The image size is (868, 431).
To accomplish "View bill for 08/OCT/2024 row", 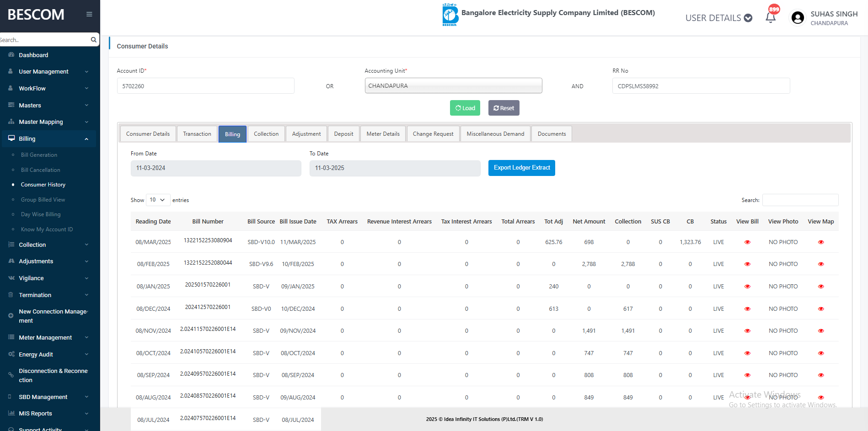I will [x=747, y=353].
